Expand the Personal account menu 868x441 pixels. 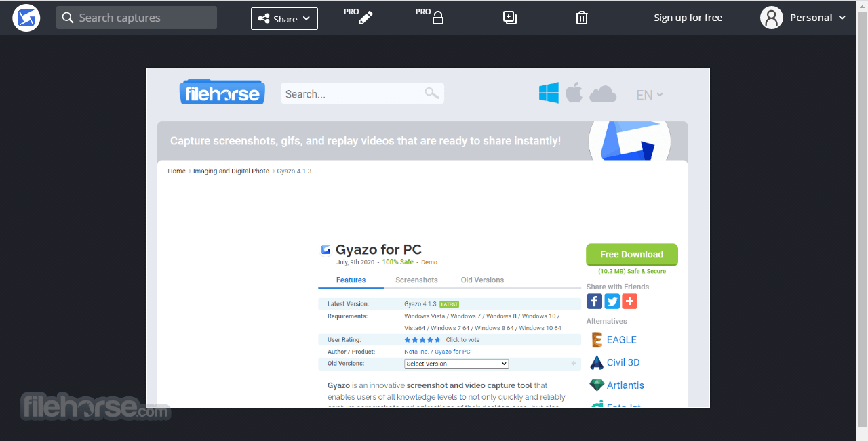tap(842, 18)
